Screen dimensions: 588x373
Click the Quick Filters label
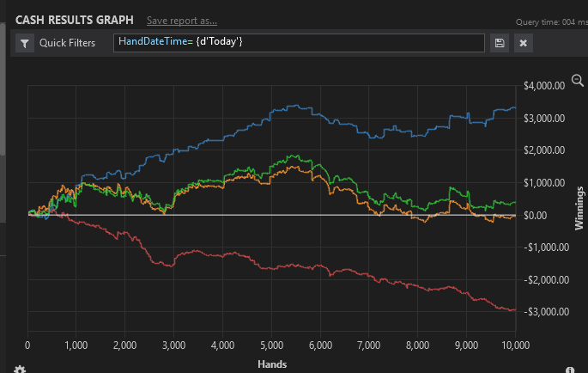coord(68,43)
